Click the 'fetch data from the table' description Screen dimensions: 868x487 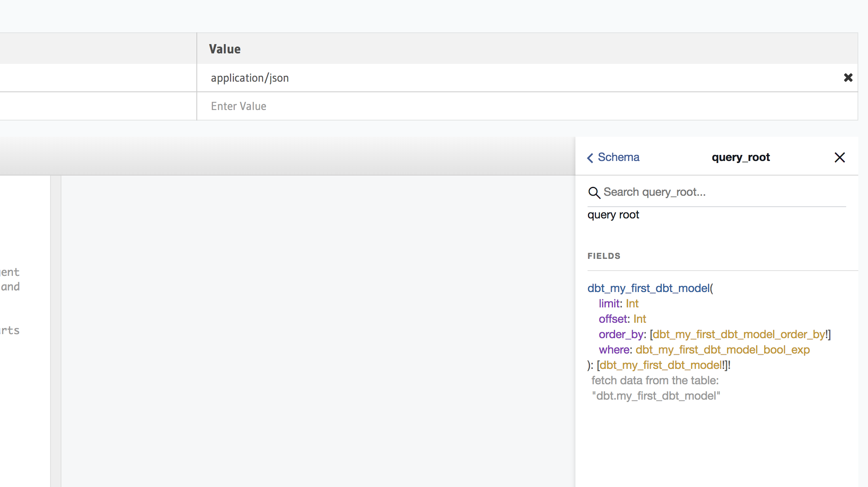(656, 388)
